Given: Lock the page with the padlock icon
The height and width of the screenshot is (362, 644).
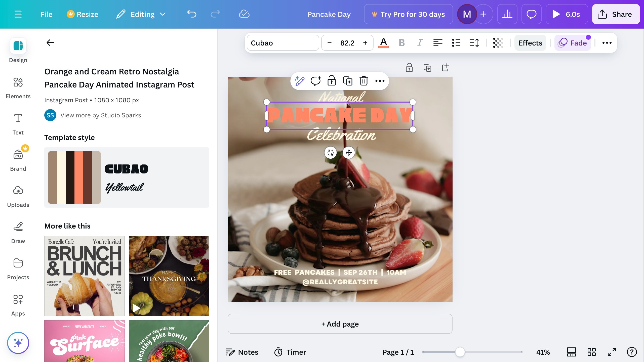Looking at the screenshot, I should click(x=409, y=68).
